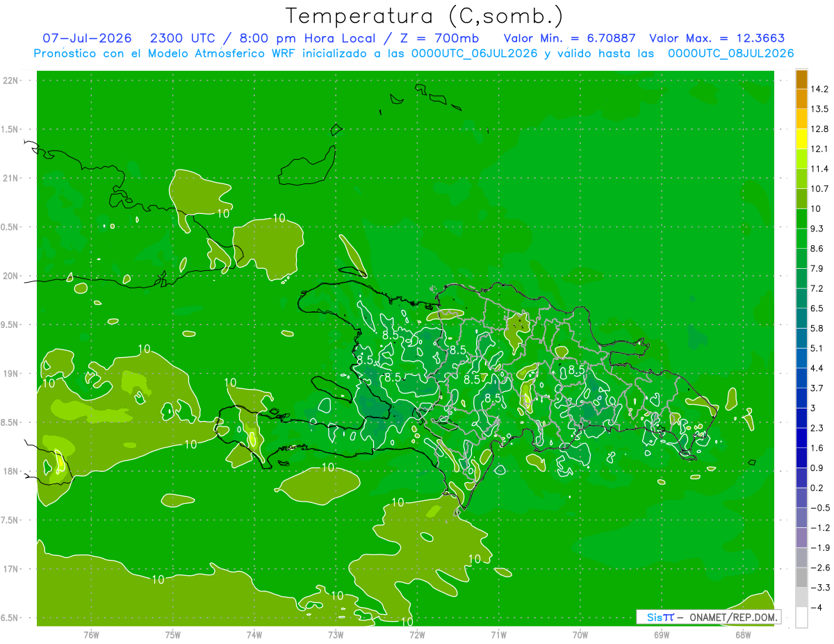Click the "75W" longitude axis label
834x644 pixels.
pyautogui.click(x=173, y=636)
